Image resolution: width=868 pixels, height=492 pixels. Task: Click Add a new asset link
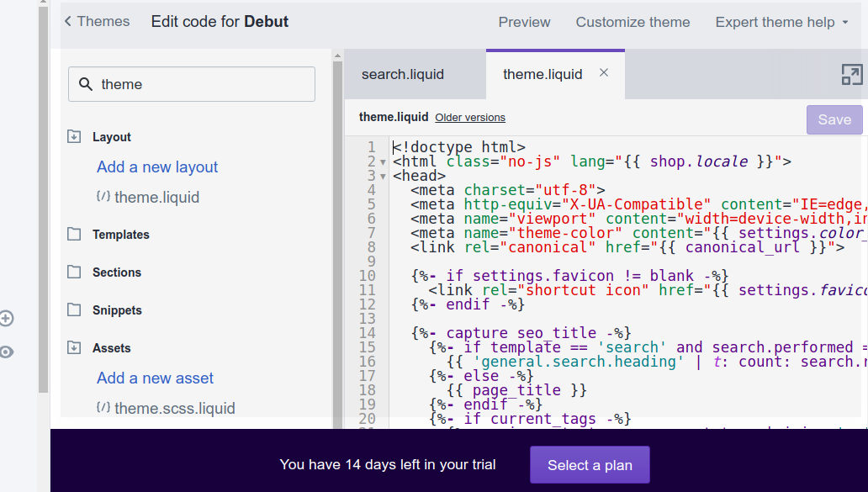[x=156, y=378]
